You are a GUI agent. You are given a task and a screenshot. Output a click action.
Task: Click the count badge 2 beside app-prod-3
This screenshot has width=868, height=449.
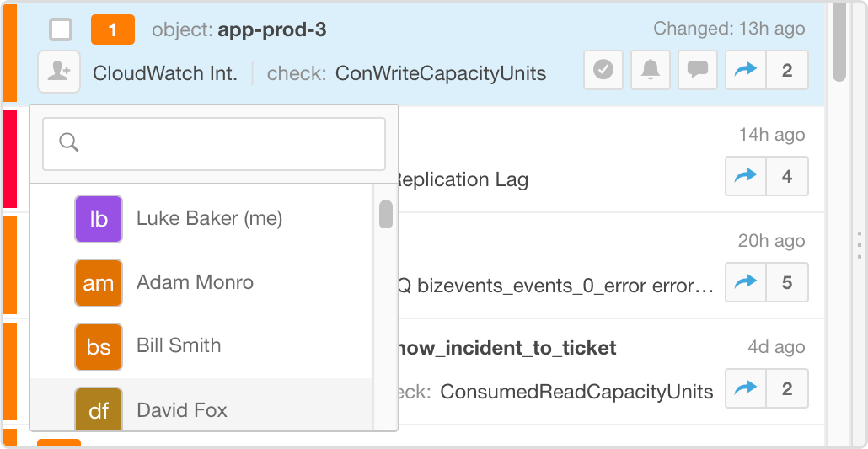tap(787, 71)
